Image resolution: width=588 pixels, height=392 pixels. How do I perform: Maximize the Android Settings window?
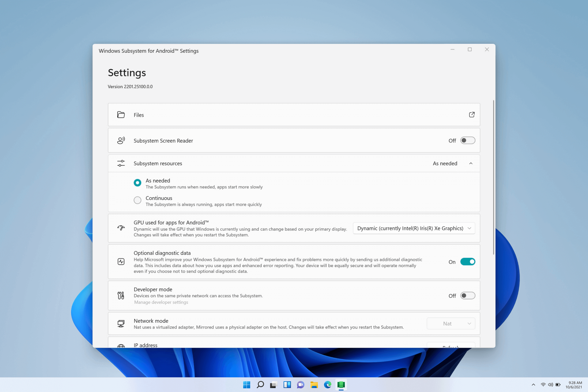coord(469,49)
